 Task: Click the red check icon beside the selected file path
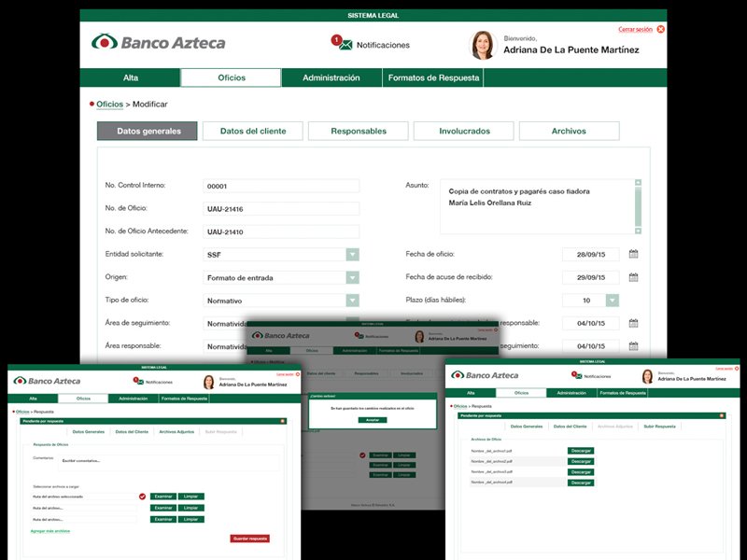[x=143, y=497]
